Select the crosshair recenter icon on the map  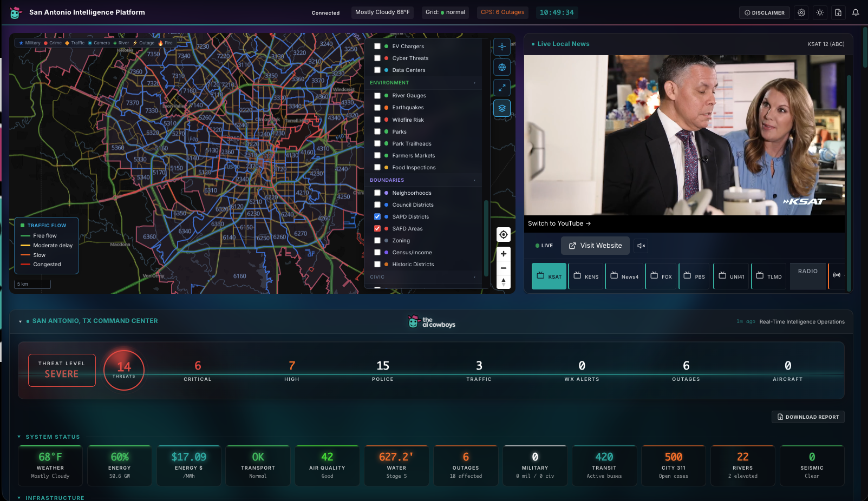pyautogui.click(x=502, y=47)
